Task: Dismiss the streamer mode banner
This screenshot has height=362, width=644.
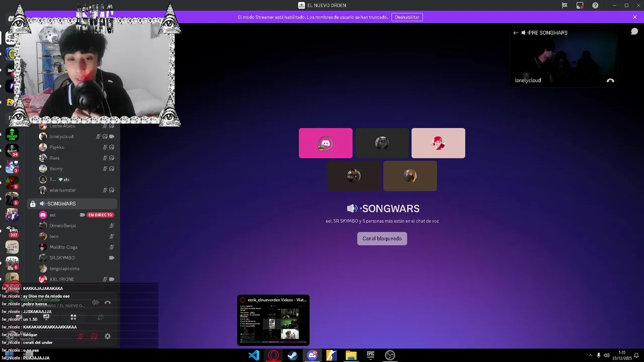Action: tap(635, 17)
